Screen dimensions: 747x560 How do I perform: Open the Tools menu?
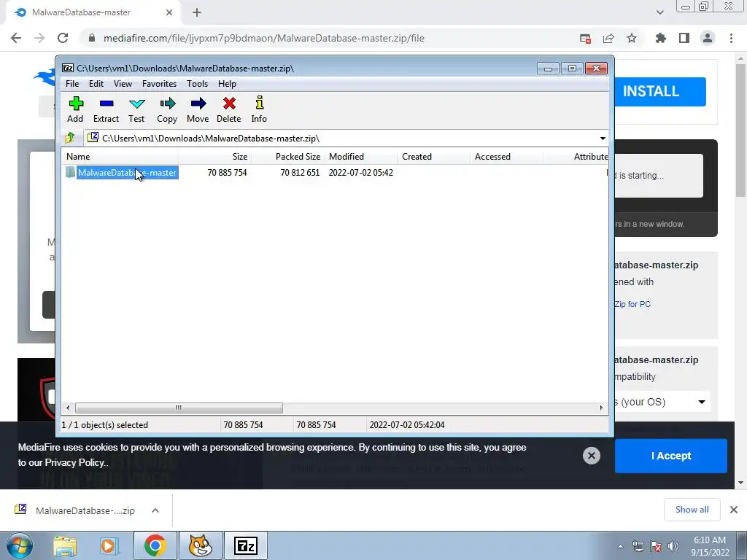pyautogui.click(x=197, y=84)
